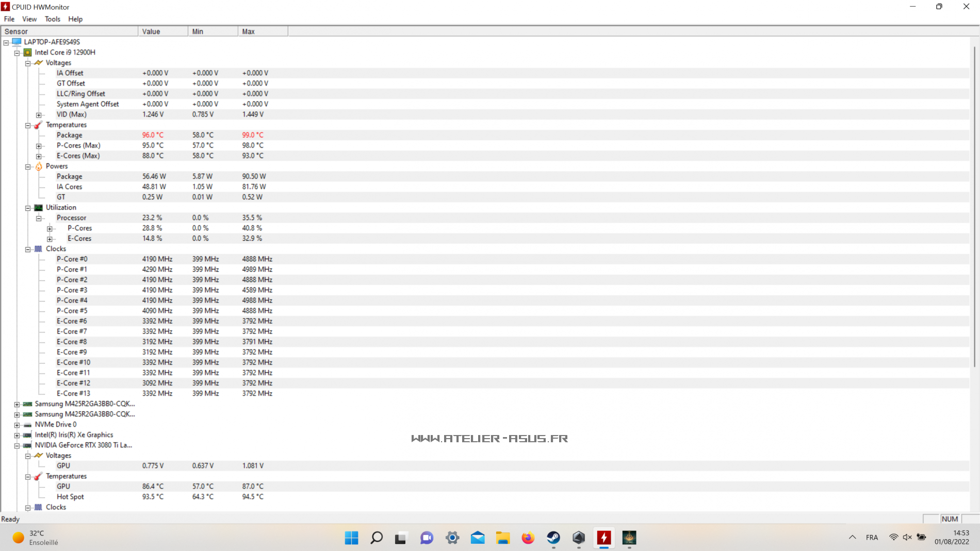Click the Utilization chart icon

point(39,208)
